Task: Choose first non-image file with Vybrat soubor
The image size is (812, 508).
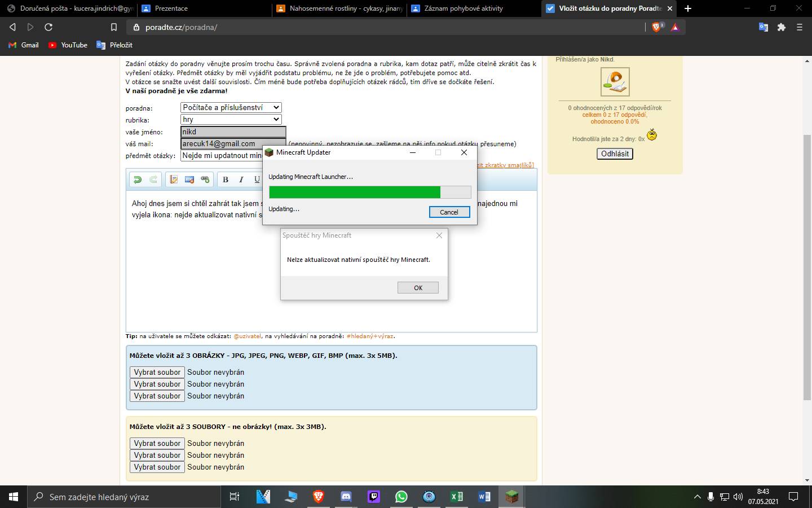Action: [x=157, y=443]
